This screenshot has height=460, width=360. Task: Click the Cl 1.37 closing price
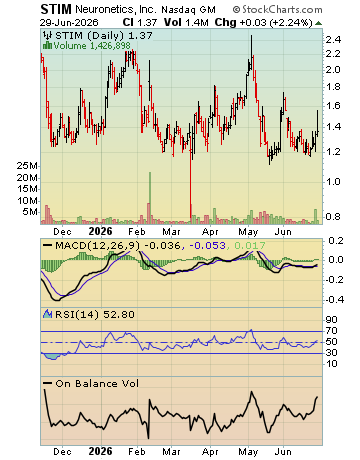(x=140, y=22)
